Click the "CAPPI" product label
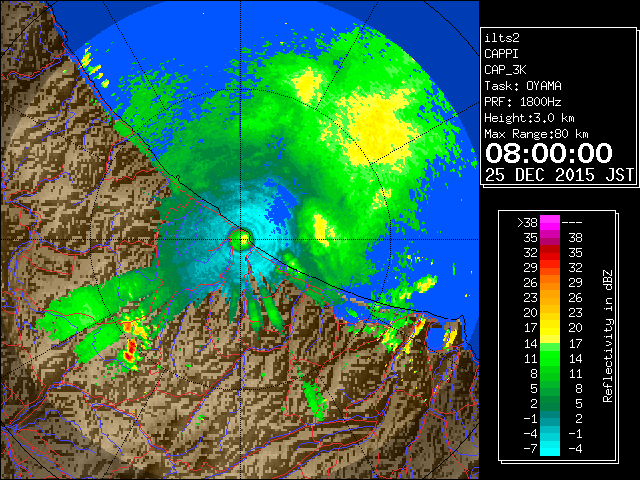 pos(501,54)
